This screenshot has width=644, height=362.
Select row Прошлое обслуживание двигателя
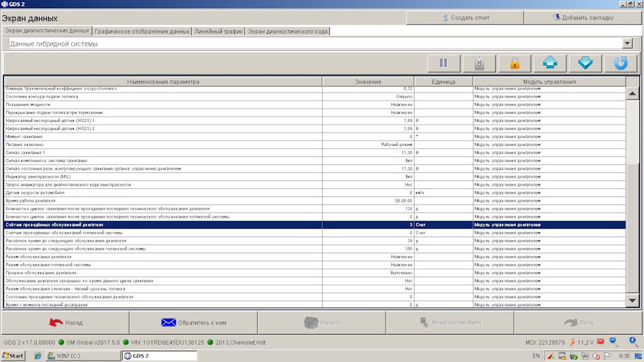click(315, 273)
